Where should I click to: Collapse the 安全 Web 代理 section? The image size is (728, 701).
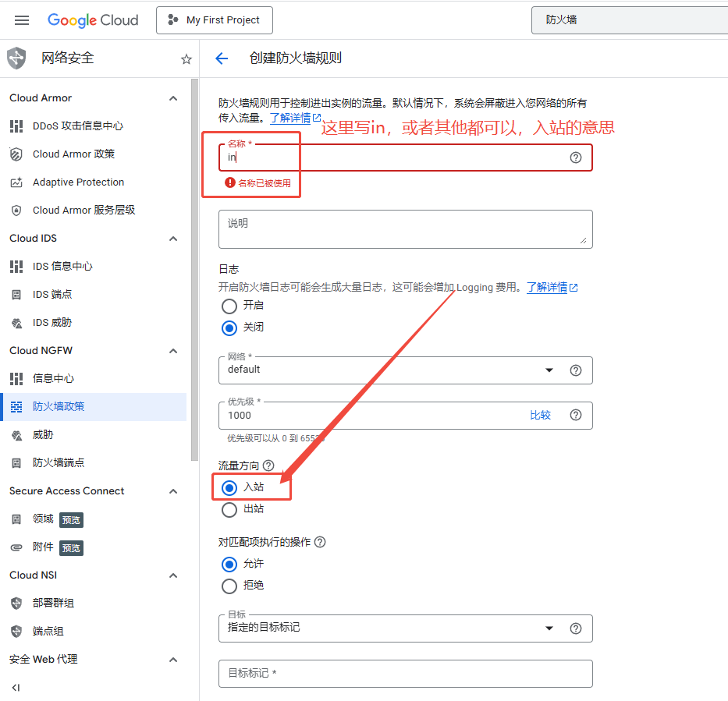173,660
